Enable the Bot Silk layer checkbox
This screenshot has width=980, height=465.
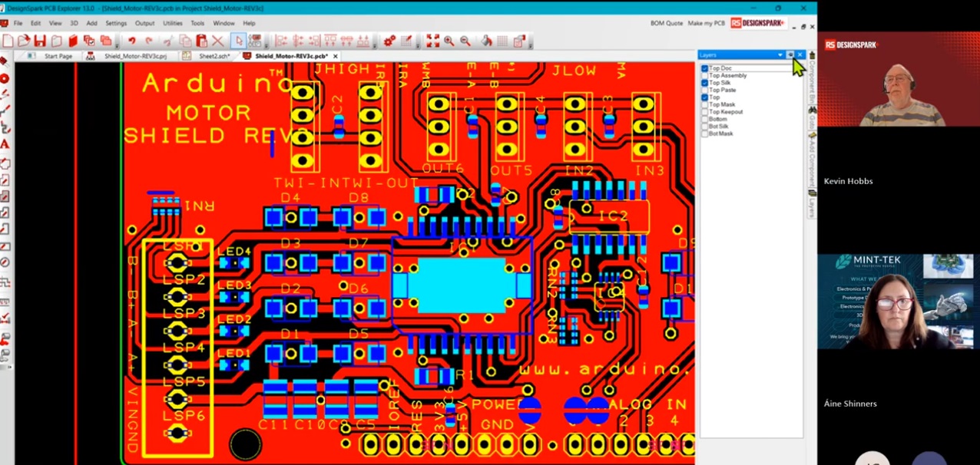(705, 127)
